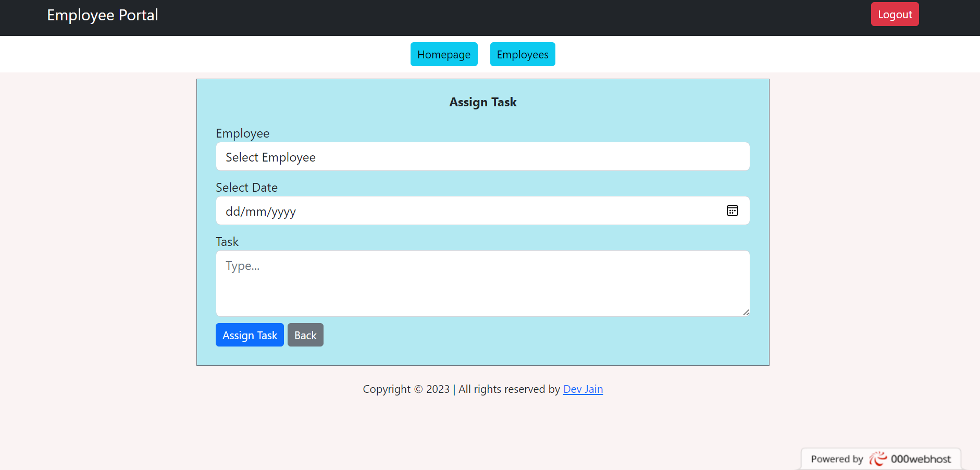Open the date picker for Select Date

[x=732, y=211]
